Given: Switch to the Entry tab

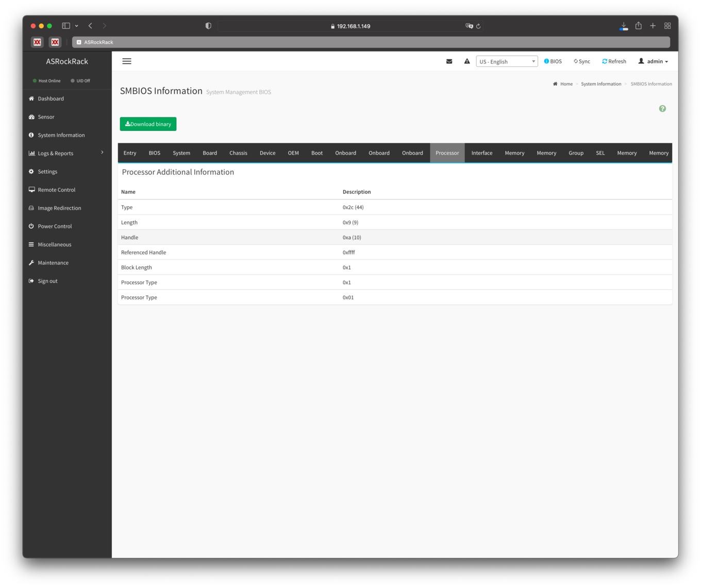Looking at the screenshot, I should pos(130,153).
